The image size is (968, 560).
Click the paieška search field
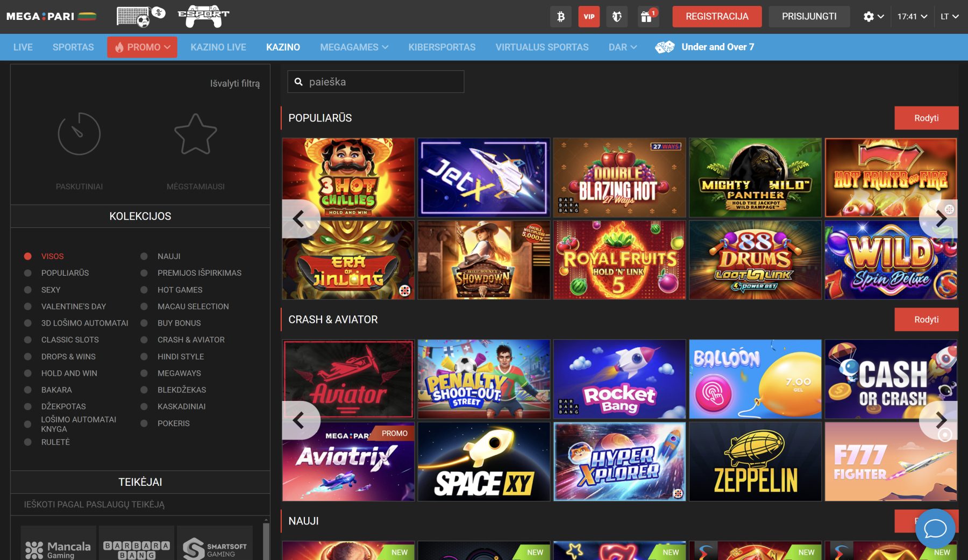point(382,82)
